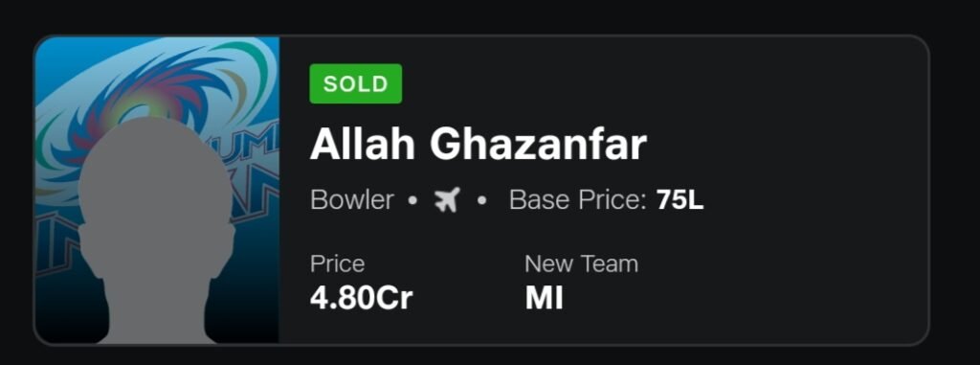
Task: Select the Bowler role label
Action: coord(352,200)
